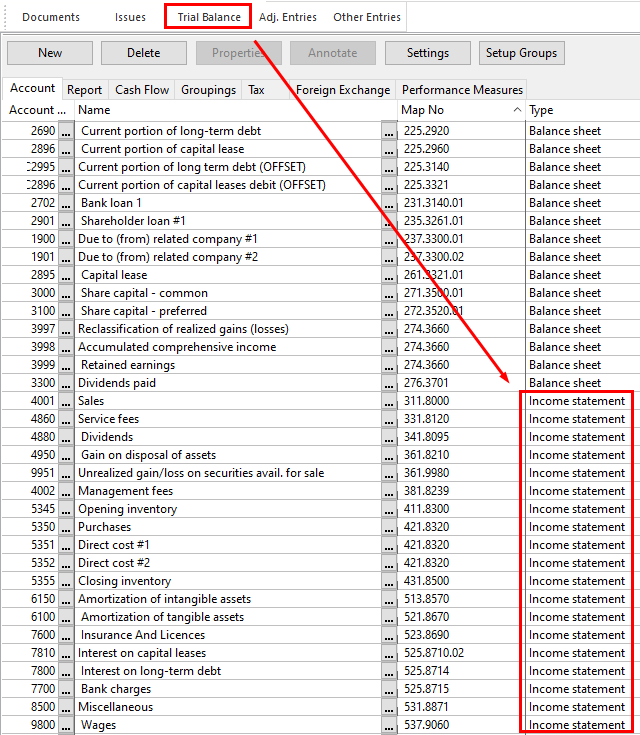The image size is (640, 735).
Task: Open ellipsis picker beside account 3000
Action: tap(66, 293)
